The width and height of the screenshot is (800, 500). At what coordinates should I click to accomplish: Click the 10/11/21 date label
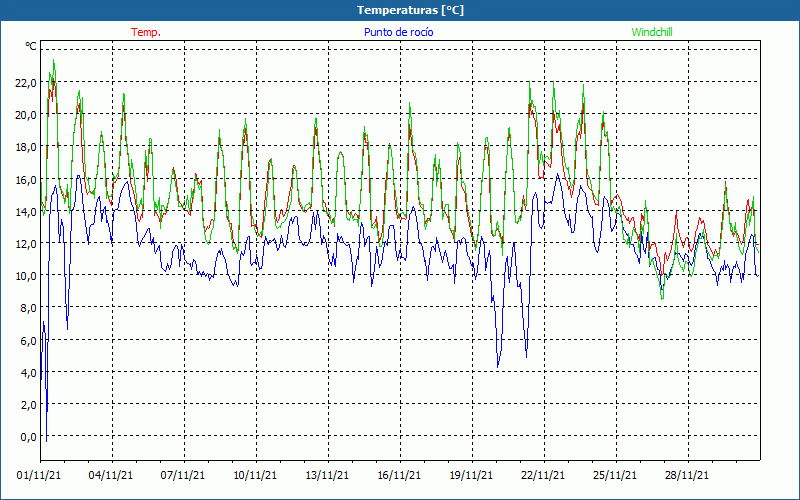[255, 475]
